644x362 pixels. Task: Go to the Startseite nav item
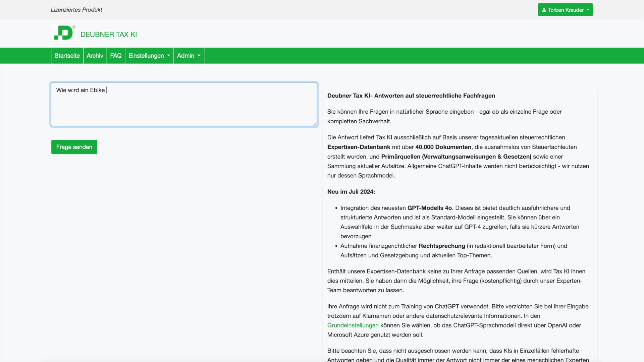coord(67,56)
